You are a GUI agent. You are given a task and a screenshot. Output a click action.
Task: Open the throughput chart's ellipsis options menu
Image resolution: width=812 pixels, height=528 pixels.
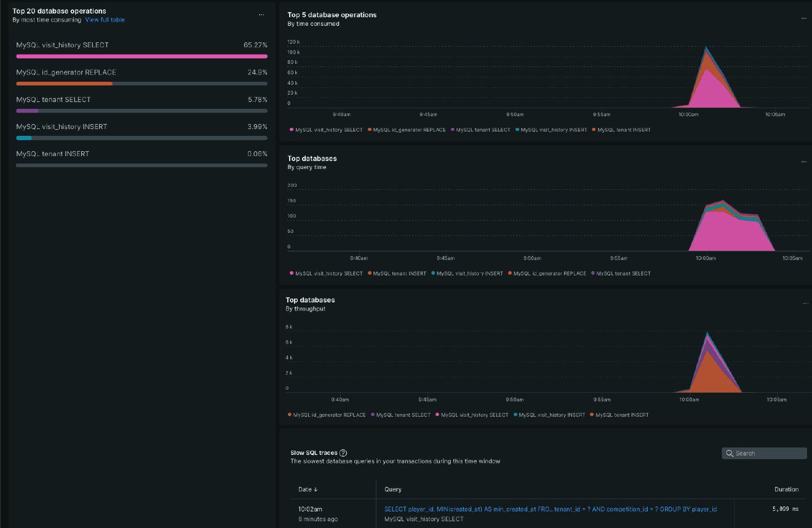click(x=805, y=302)
